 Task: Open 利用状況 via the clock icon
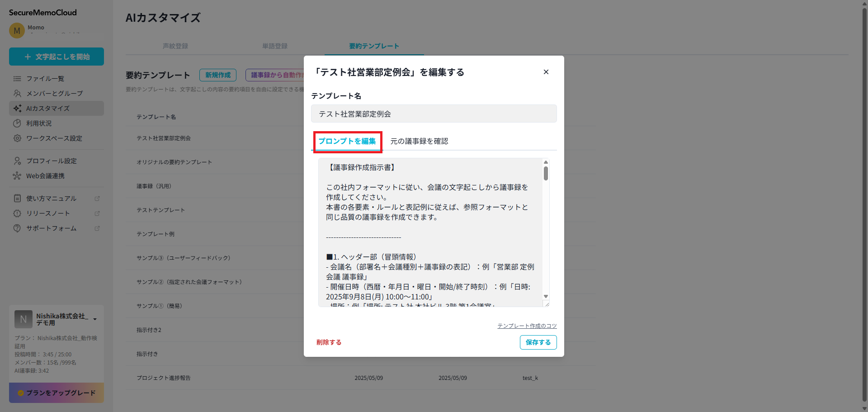[17, 123]
